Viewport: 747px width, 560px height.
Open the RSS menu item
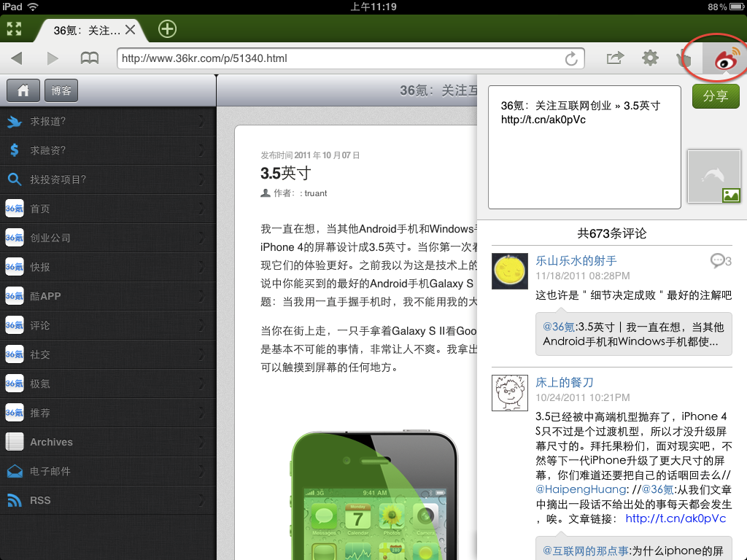(108, 500)
